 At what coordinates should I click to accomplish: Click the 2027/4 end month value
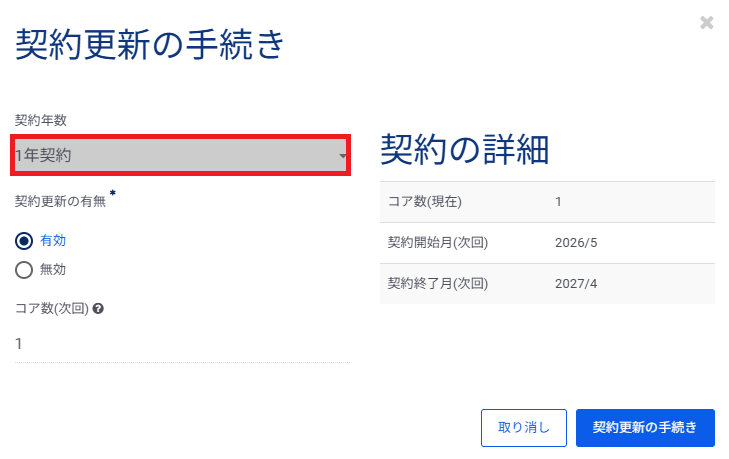(574, 283)
